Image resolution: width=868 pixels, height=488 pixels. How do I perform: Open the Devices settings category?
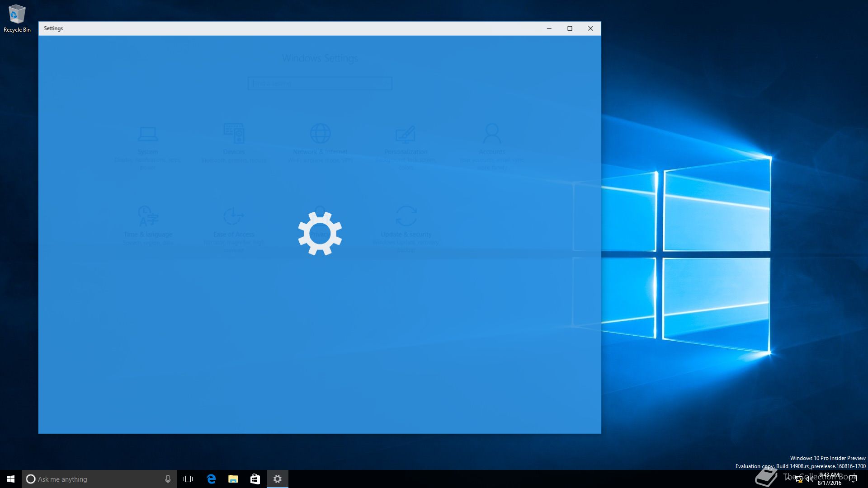point(234,144)
